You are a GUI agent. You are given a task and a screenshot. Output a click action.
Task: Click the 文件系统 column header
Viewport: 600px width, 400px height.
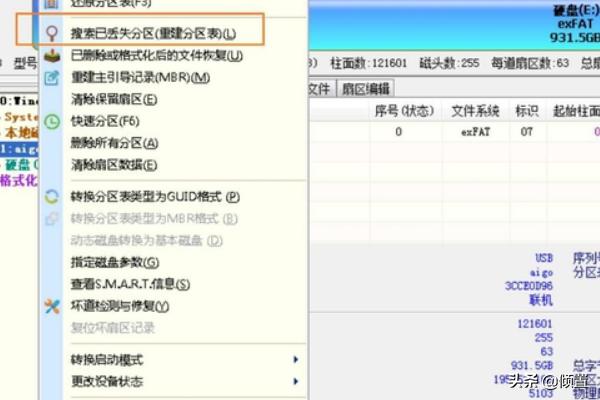(475, 111)
